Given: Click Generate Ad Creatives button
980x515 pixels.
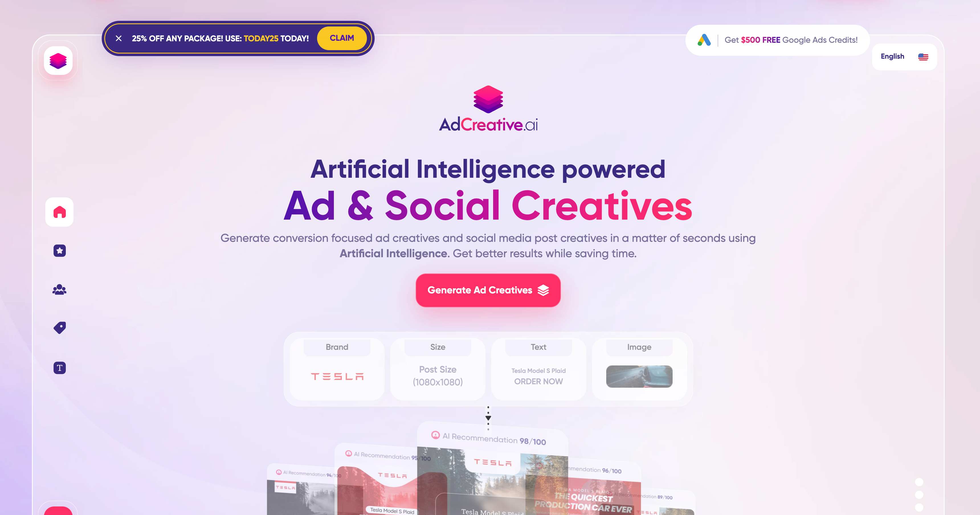Looking at the screenshot, I should point(489,290).
